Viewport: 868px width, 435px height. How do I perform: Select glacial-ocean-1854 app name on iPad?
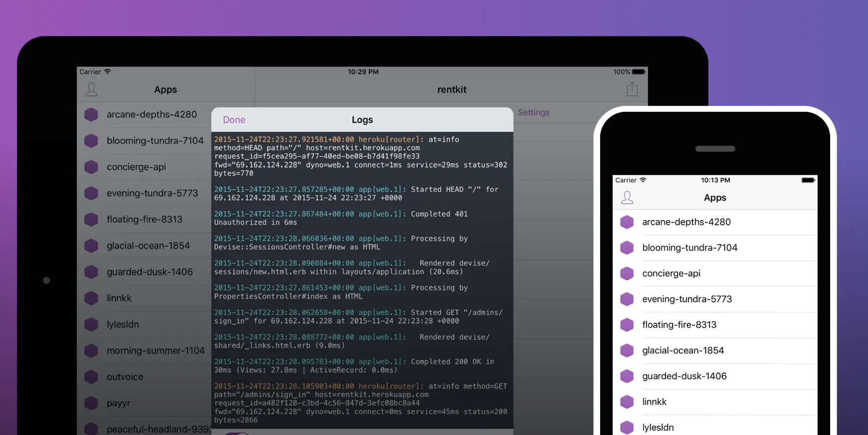148,245
